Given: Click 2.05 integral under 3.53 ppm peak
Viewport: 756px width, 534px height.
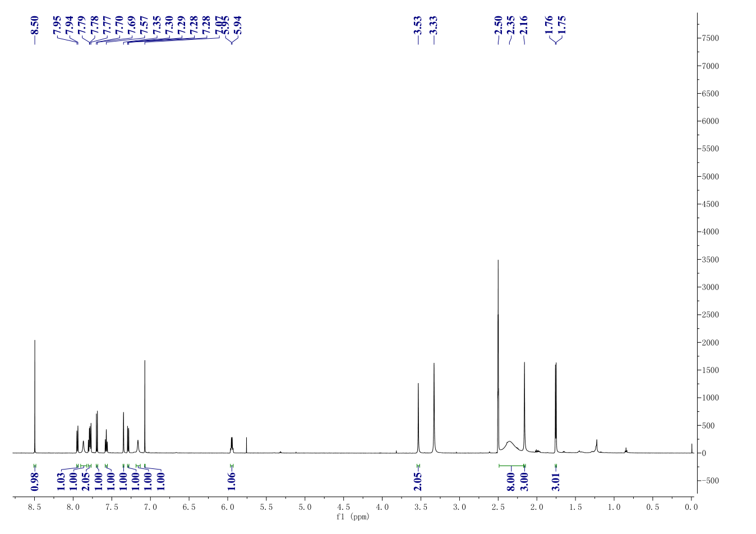Looking at the screenshot, I should pos(418,481).
